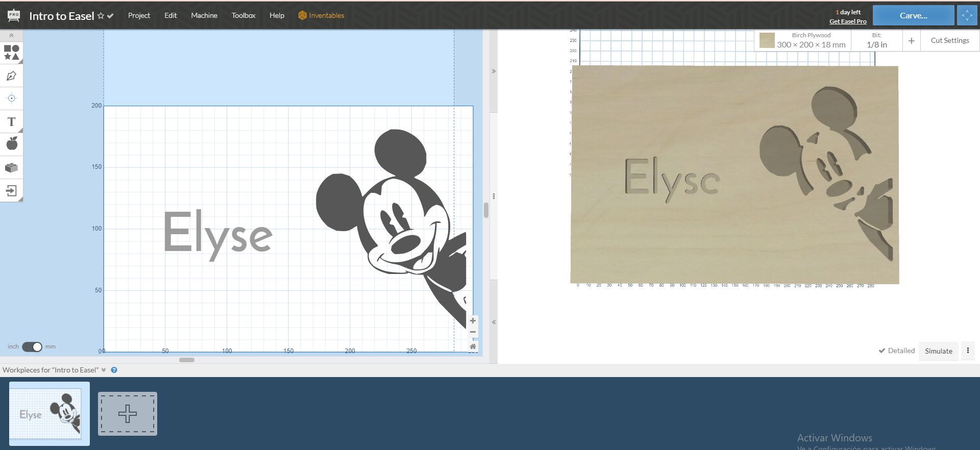The image size is (980, 450).
Task: Click the Get Easel Pro link
Action: click(x=848, y=21)
